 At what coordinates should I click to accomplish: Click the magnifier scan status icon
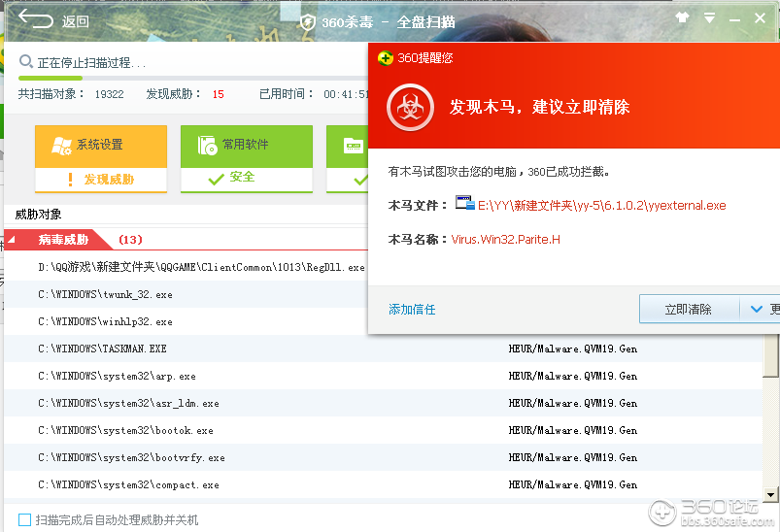(26, 63)
